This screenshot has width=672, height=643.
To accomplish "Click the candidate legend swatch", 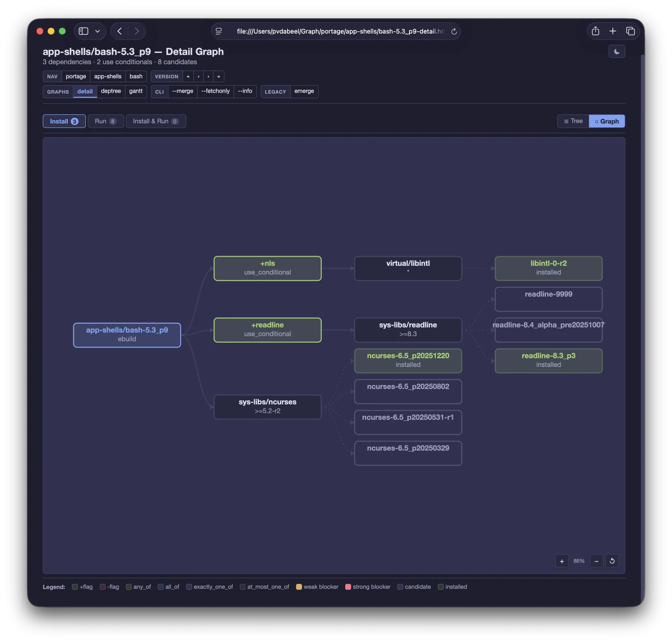I will tap(400, 587).
